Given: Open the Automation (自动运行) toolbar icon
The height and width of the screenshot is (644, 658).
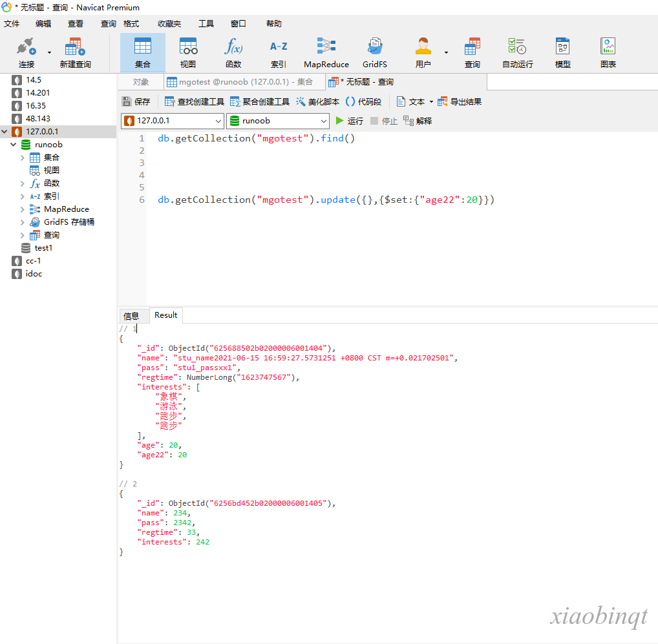Looking at the screenshot, I should [x=518, y=46].
